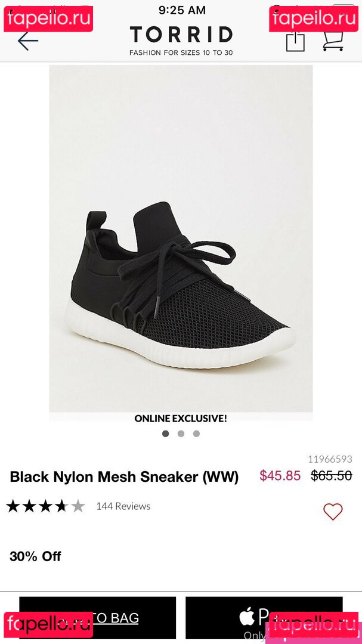Tap the Black Nylon Mesh Sneaker title
Screen dimensions: 362x644
click(x=124, y=477)
